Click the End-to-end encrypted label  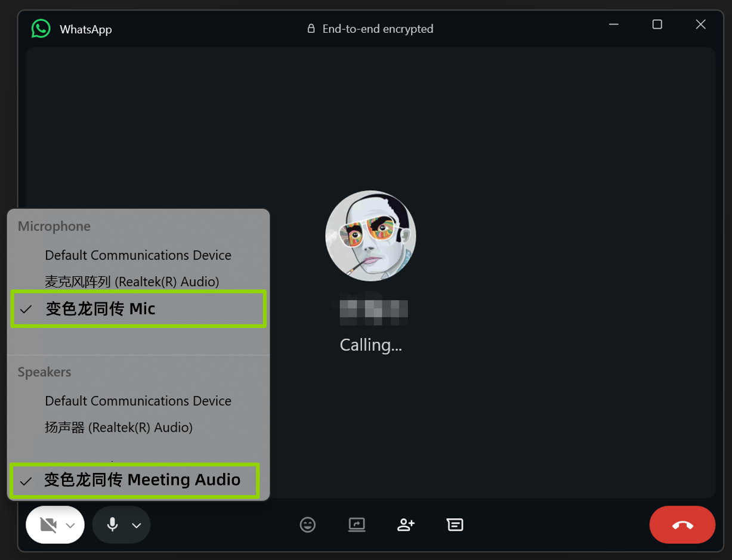point(378,29)
